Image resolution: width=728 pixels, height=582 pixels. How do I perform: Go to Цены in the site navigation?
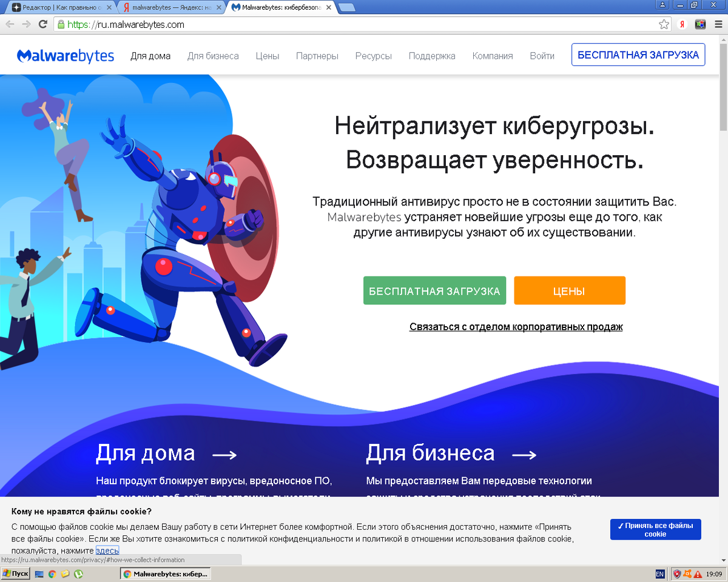[268, 56]
